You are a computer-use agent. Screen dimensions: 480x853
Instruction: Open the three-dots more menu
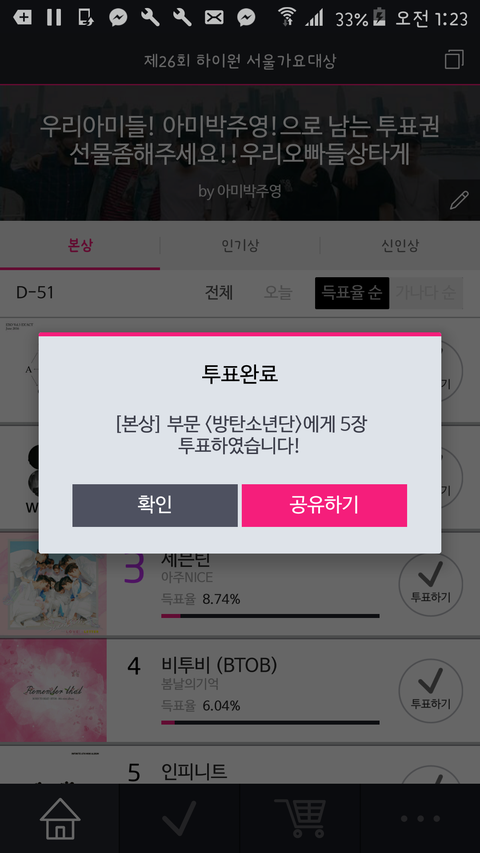point(420,818)
